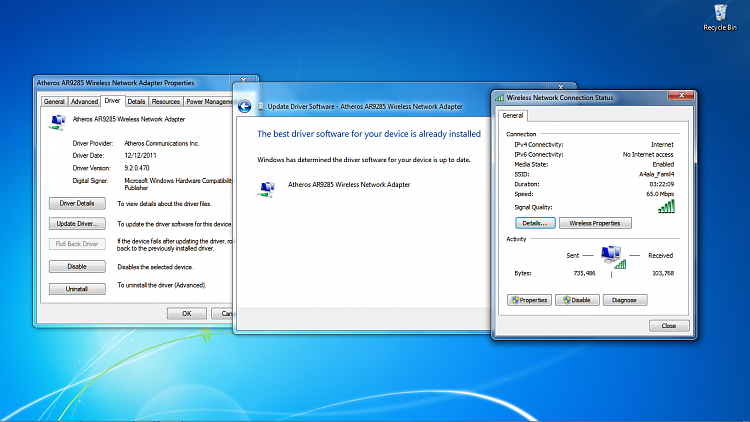Click Atheros Communications Inc. provider text
Viewport: 750px width, 422px height.
point(162,143)
